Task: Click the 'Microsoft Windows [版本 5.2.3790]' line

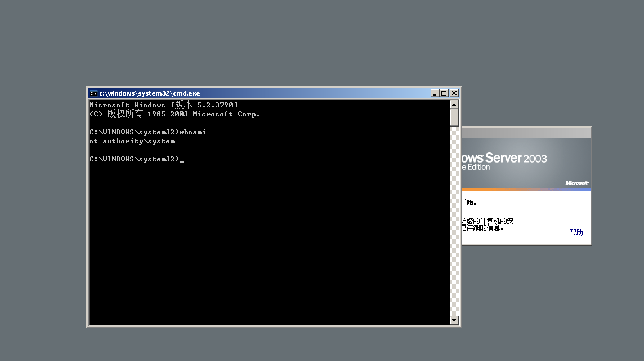Action: coord(163,105)
